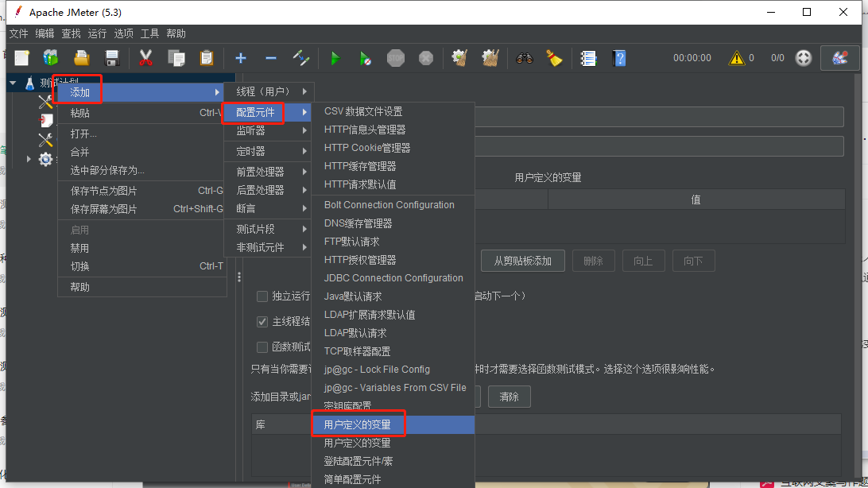Open the 工具 menu
Image resolution: width=868 pixels, height=488 pixels.
[149, 33]
